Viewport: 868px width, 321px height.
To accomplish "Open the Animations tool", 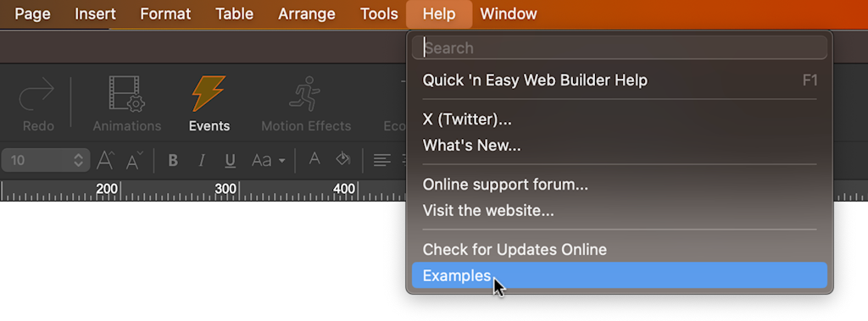I will [x=127, y=95].
